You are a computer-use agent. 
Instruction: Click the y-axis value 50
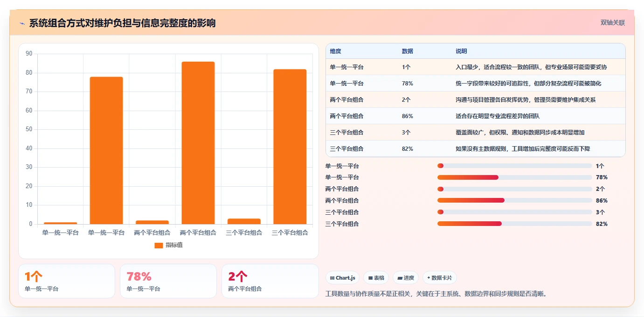29,129
